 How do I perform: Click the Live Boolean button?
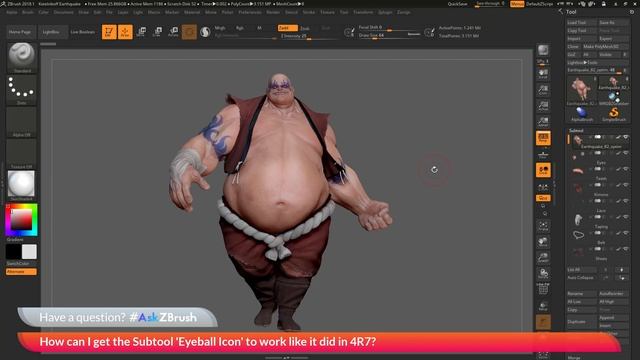[x=83, y=32]
